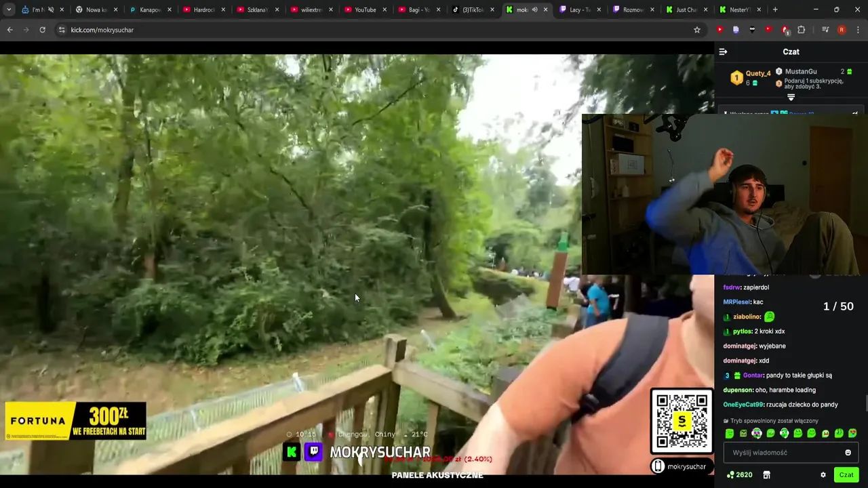View site information icon in address bar
This screenshot has height=488, width=868.
[62, 30]
